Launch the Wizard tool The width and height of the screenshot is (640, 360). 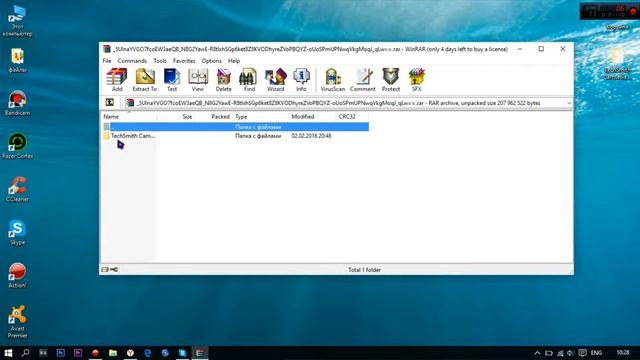tap(276, 80)
